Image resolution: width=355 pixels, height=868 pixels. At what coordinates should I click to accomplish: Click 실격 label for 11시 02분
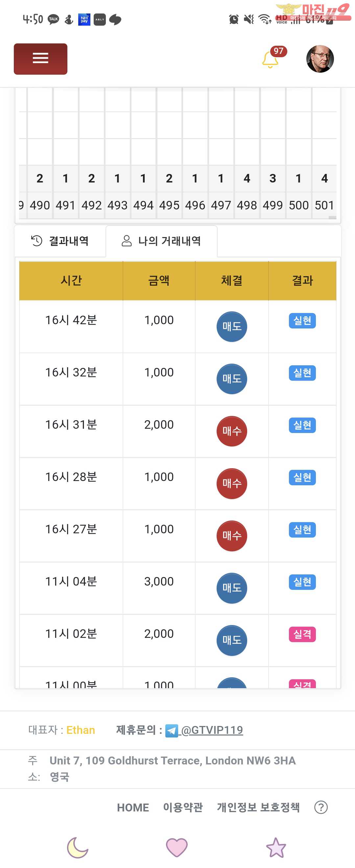click(x=302, y=635)
